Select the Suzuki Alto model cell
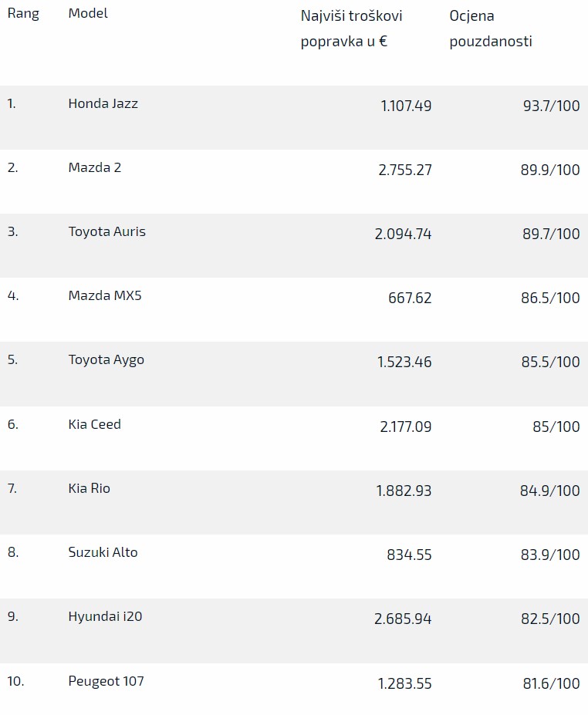Screen dimensions: 588x715 pyautogui.click(x=103, y=552)
